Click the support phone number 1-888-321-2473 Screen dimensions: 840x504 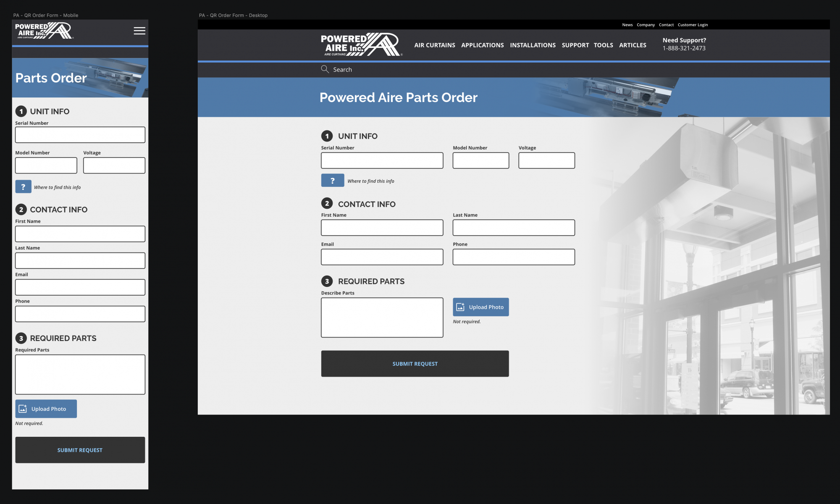click(x=684, y=48)
